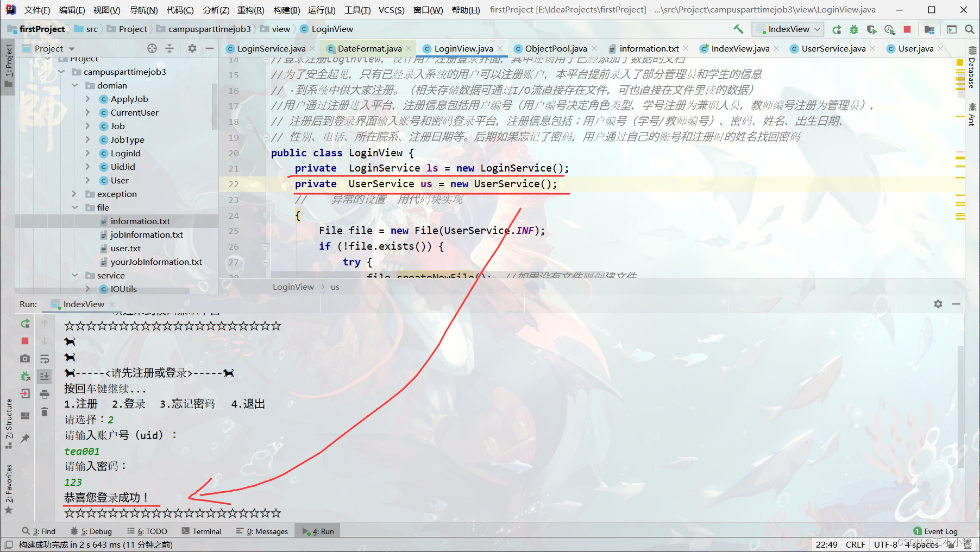This screenshot has height=552, width=980.
Task: Toggle soft-wrap in Run console
Action: [x=45, y=358]
